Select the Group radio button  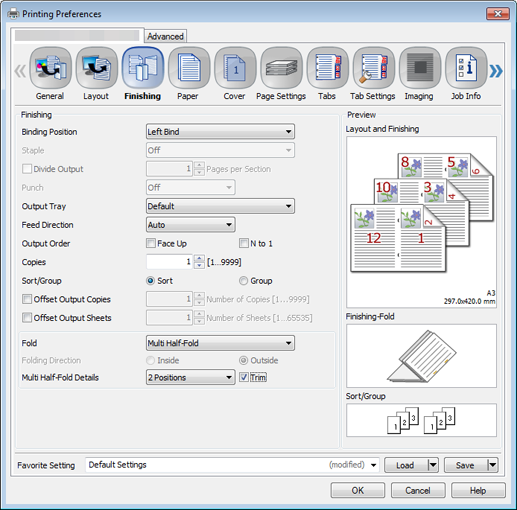(244, 281)
